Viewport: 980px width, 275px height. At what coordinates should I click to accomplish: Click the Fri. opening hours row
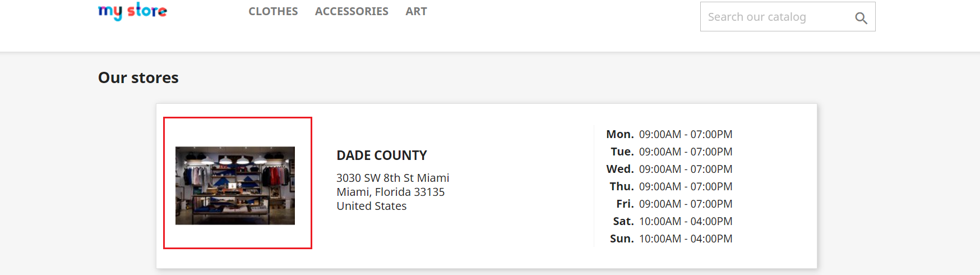click(674, 204)
